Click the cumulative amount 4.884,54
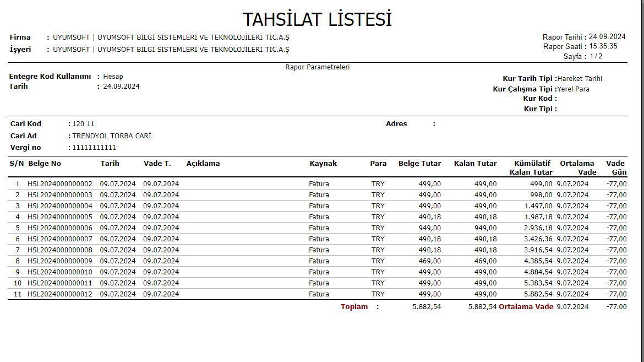Screen dimensions: 644x362 click(x=538, y=272)
